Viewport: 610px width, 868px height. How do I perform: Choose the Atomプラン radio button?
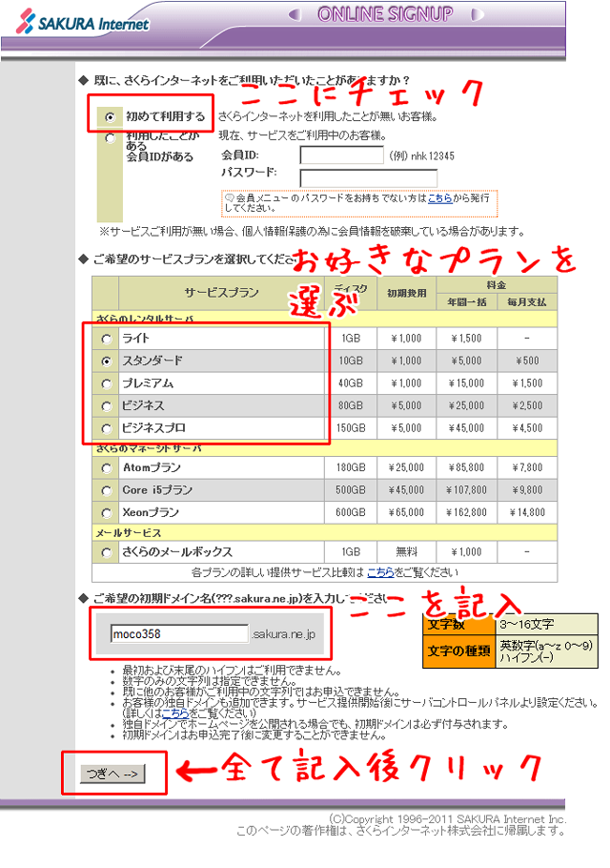106,468
